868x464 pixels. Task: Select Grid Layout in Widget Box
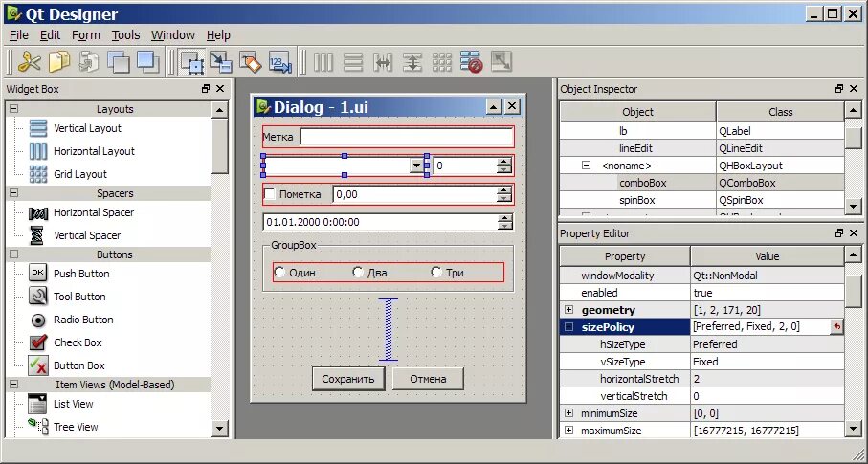pos(80,174)
